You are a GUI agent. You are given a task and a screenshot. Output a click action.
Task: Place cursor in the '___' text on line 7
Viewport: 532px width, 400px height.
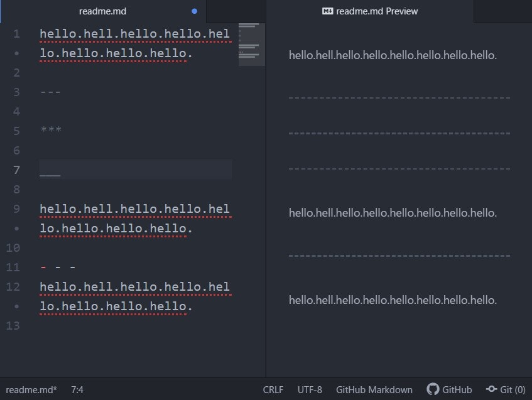pyautogui.click(x=50, y=175)
